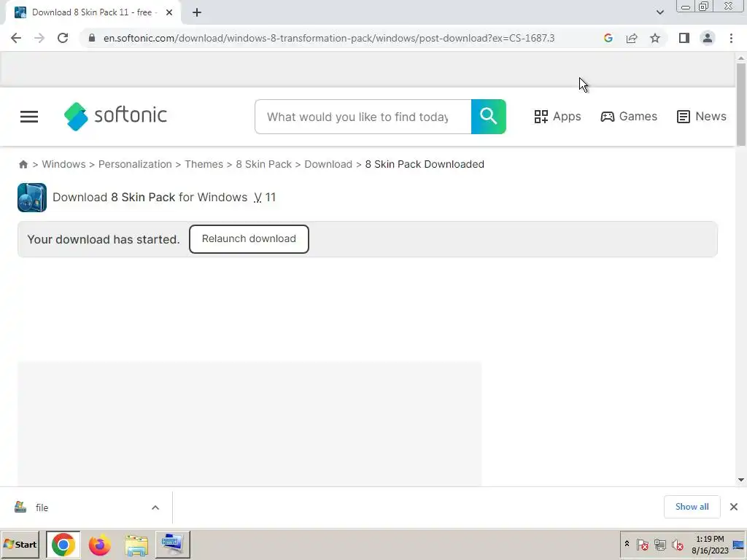Screen dimensions: 747x560
Task: Follow the Themes breadcrumb link
Action: pos(204,164)
